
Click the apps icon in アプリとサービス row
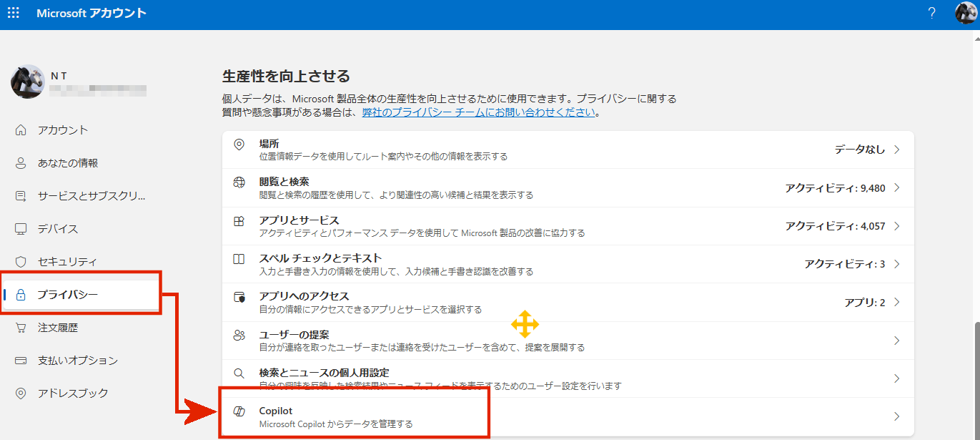point(239,220)
